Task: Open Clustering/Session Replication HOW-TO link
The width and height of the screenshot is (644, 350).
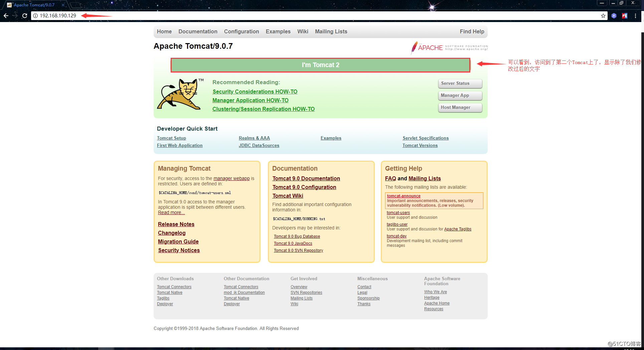Action: pyautogui.click(x=264, y=109)
